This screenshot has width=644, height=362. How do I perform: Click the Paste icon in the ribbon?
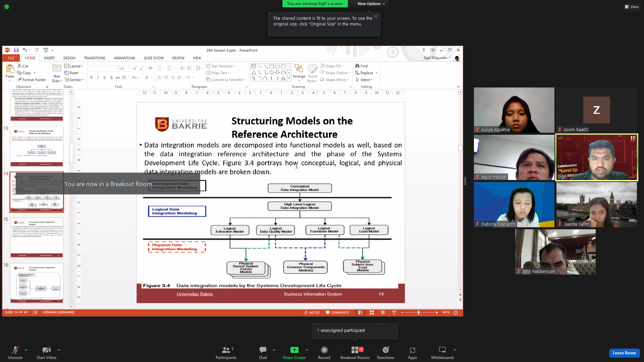[10, 69]
